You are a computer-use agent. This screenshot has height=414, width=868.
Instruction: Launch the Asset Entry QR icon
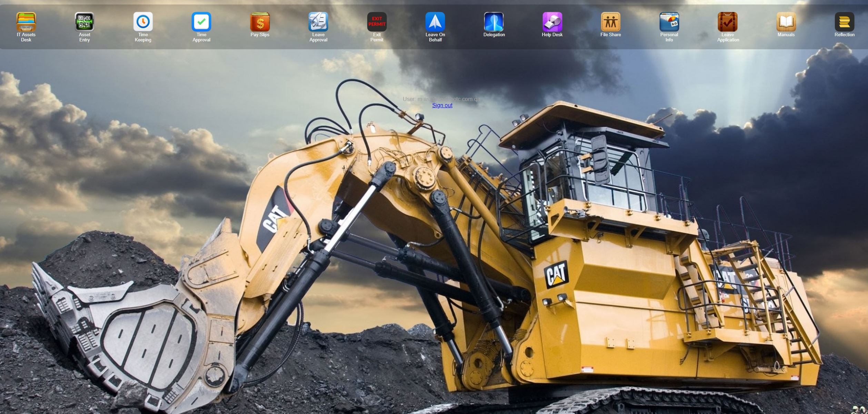click(x=84, y=22)
